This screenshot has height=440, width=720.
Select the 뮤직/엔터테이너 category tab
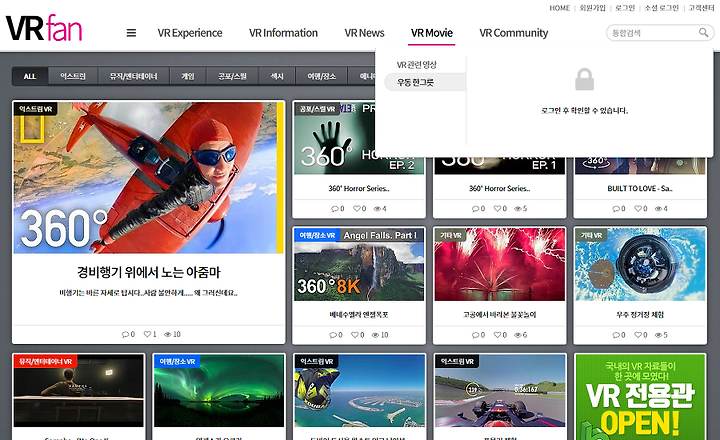tap(134, 76)
